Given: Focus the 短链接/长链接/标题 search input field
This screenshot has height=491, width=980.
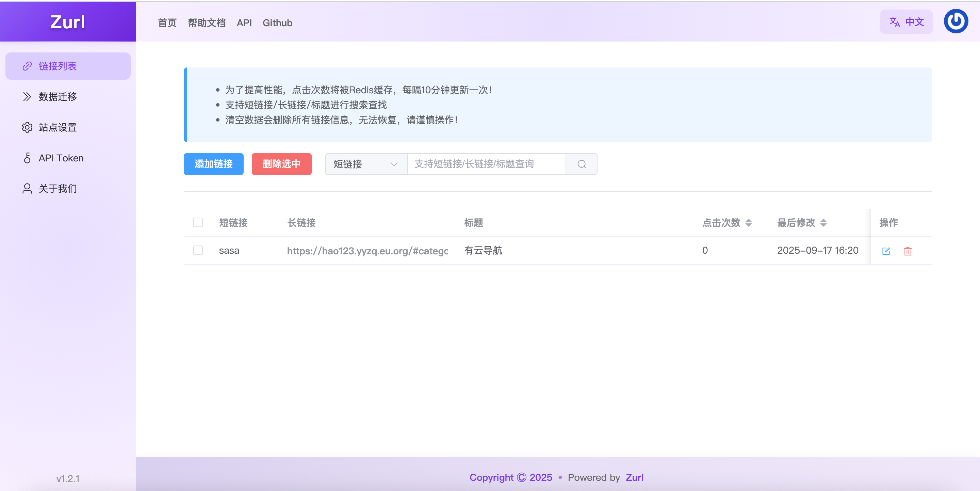Looking at the screenshot, I should coord(486,164).
